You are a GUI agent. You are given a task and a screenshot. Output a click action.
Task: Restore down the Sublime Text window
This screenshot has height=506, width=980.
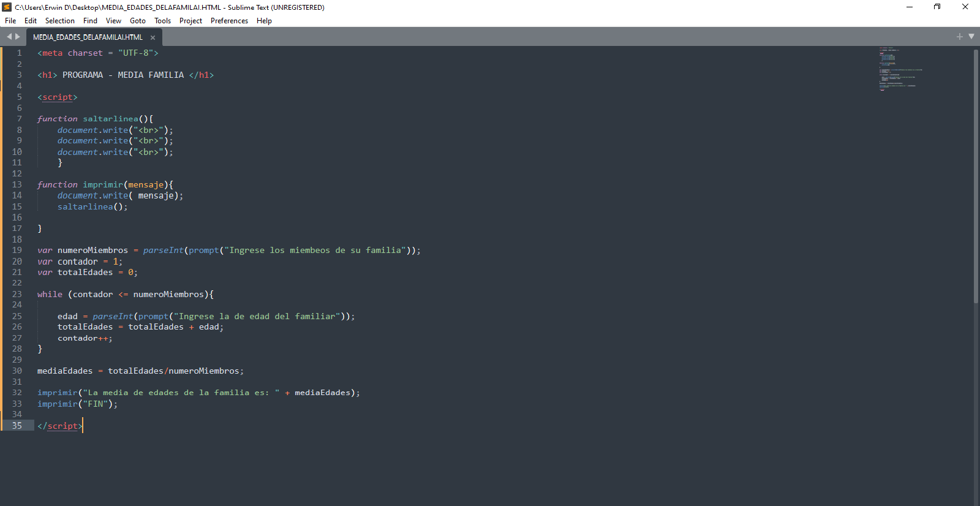click(937, 7)
